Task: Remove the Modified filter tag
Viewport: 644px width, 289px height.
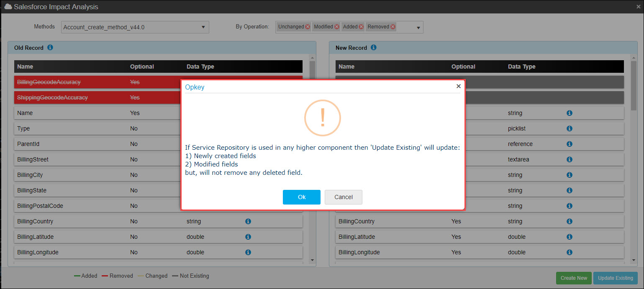Action: pyautogui.click(x=337, y=27)
